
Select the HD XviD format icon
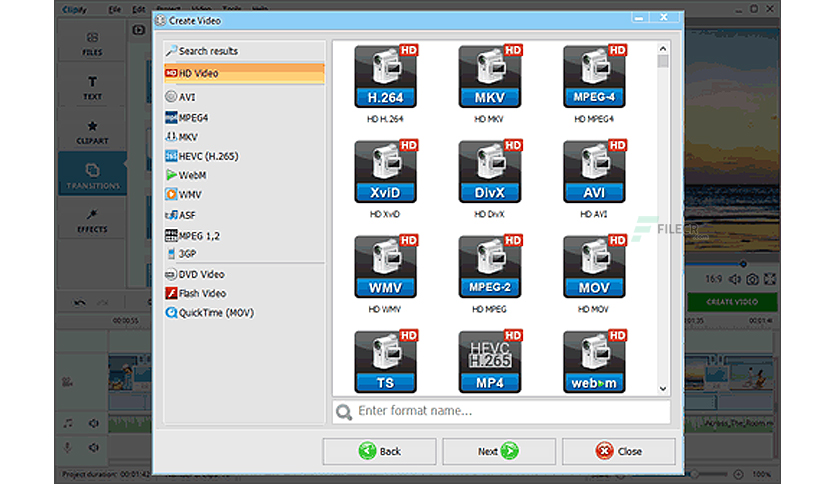tap(385, 172)
